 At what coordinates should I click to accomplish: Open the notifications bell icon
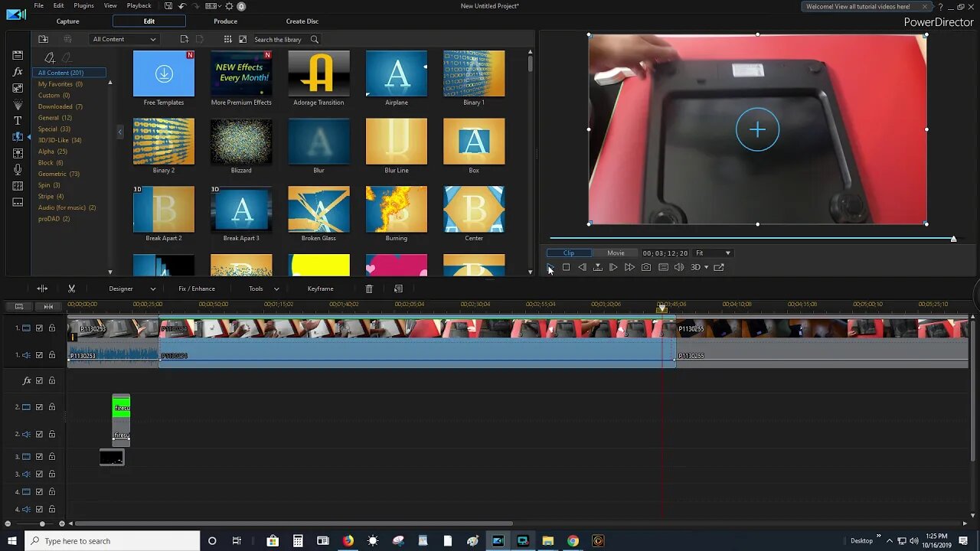pyautogui.click(x=241, y=6)
